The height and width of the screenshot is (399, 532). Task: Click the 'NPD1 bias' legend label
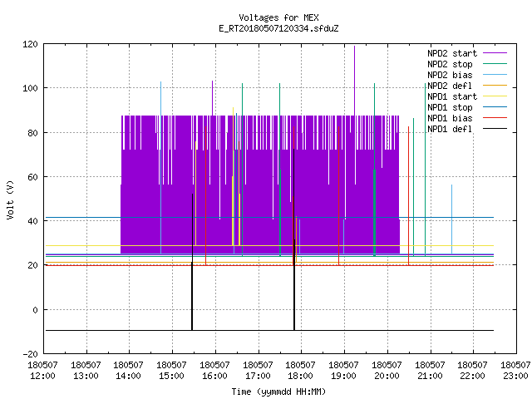pos(450,118)
